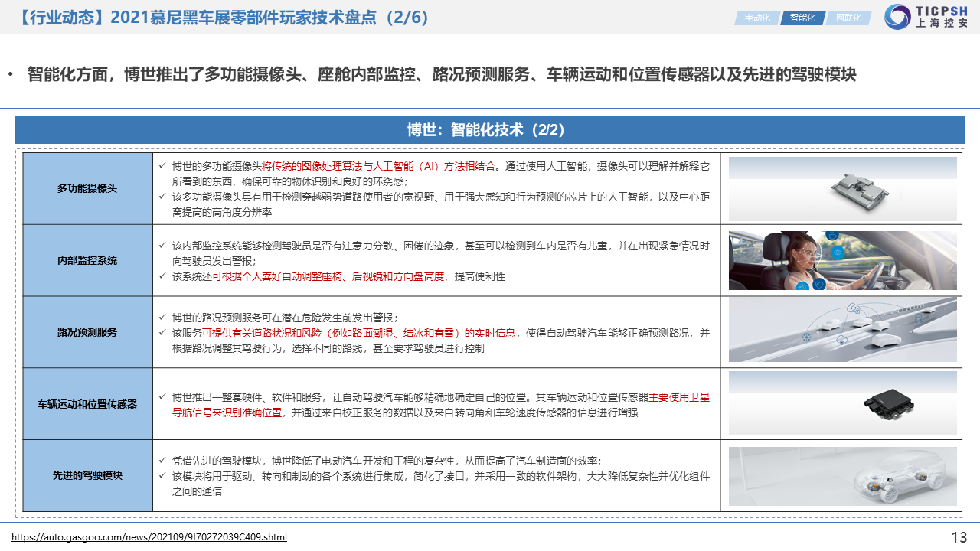
Task: Select the 内部监控系统 row header cell
Action: [87, 260]
